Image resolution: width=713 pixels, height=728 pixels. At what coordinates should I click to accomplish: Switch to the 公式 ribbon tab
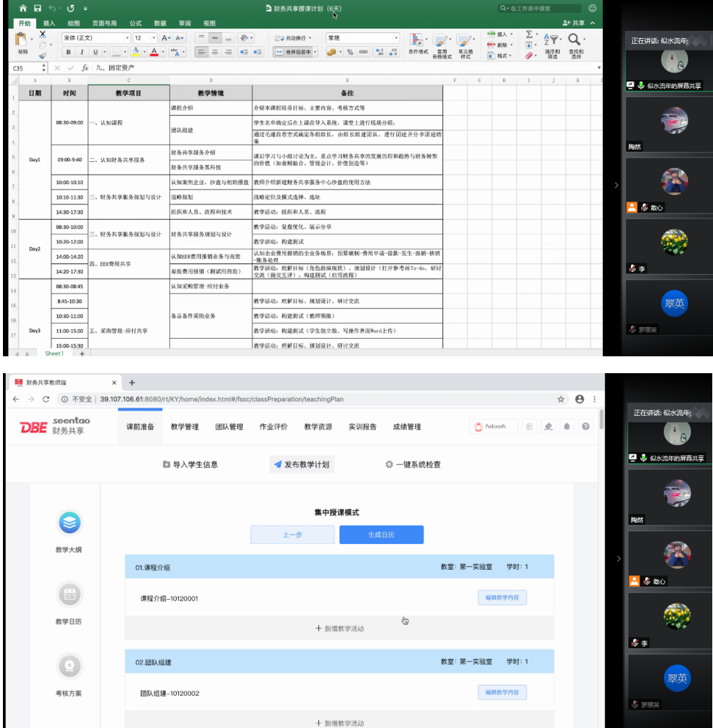(135, 23)
